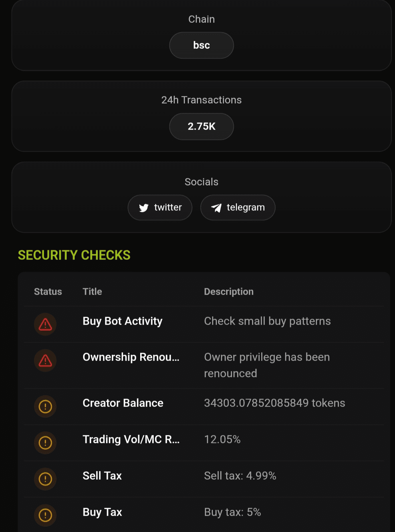This screenshot has width=395, height=532.
Task: Click the Sell Tax caution icon
Action: point(45,479)
